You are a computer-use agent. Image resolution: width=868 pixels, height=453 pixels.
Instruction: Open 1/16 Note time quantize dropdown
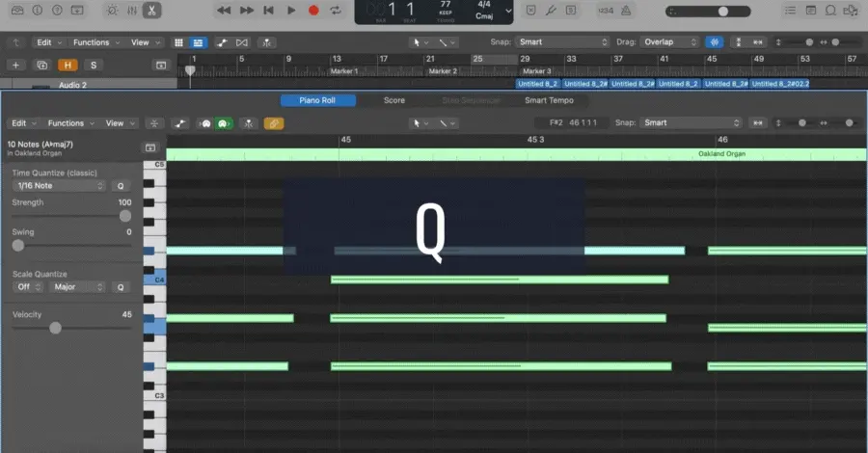[59, 186]
